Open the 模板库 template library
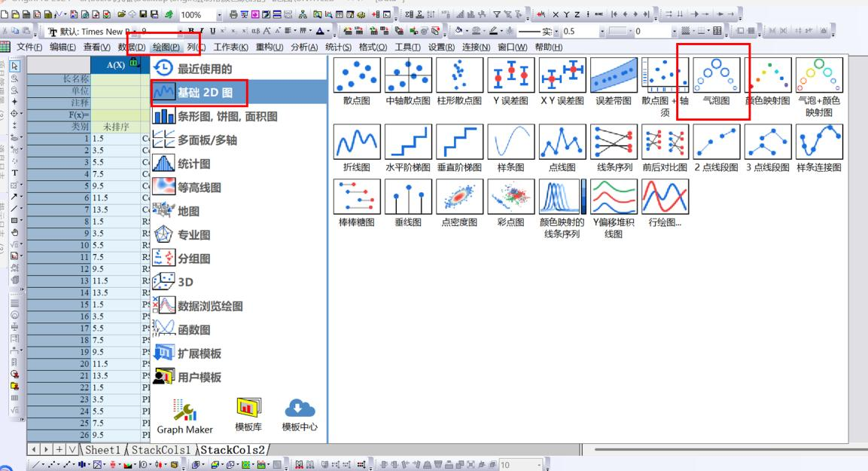868x471 pixels. coord(248,415)
